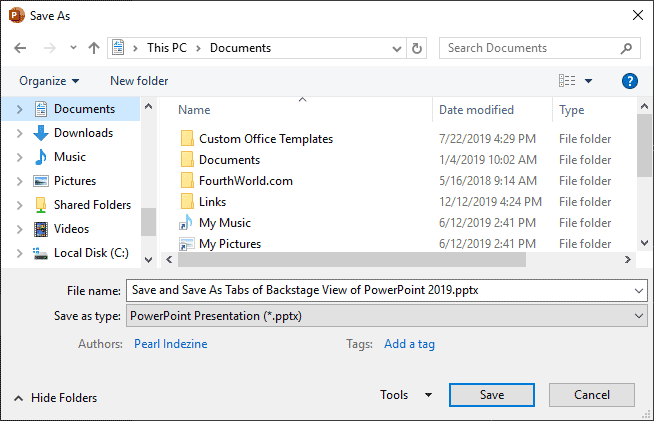The height and width of the screenshot is (421, 654).
Task: Select Local Disk (C:) in navigation pane
Action: [x=91, y=253]
